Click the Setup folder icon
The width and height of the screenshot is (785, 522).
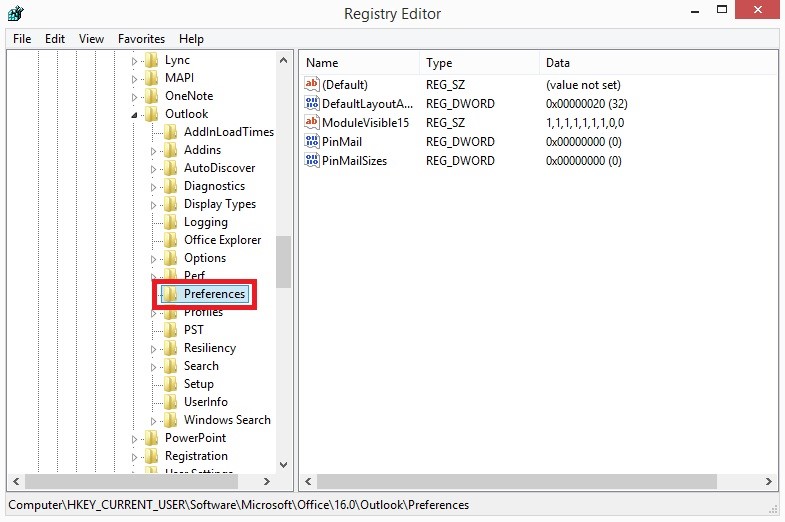171,384
